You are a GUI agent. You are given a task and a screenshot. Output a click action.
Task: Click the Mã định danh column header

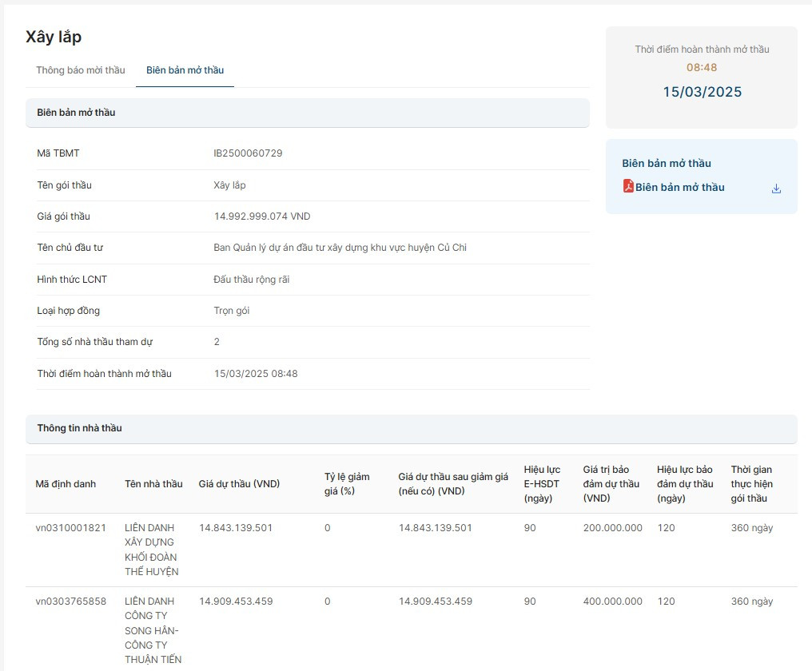(x=66, y=484)
